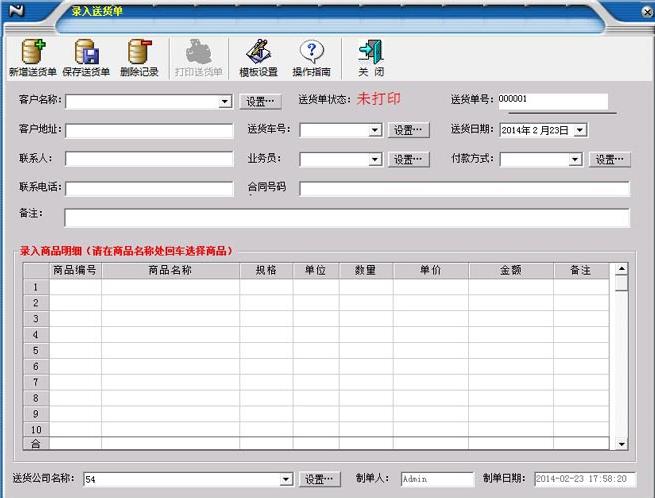Viewport: 655px width, 498px height.
Task: Expand the 客户名称 dropdown
Action: tap(225, 102)
